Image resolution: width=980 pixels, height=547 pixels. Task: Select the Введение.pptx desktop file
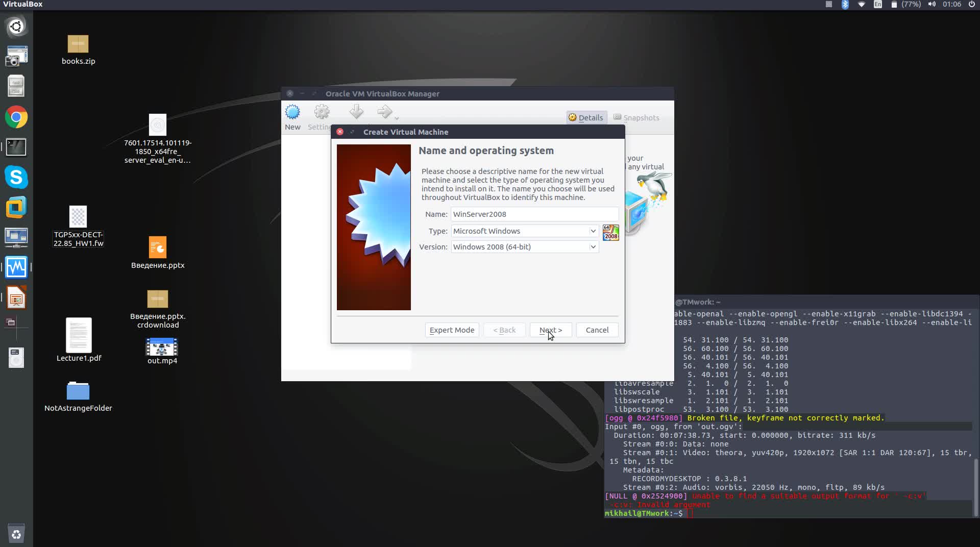point(158,253)
